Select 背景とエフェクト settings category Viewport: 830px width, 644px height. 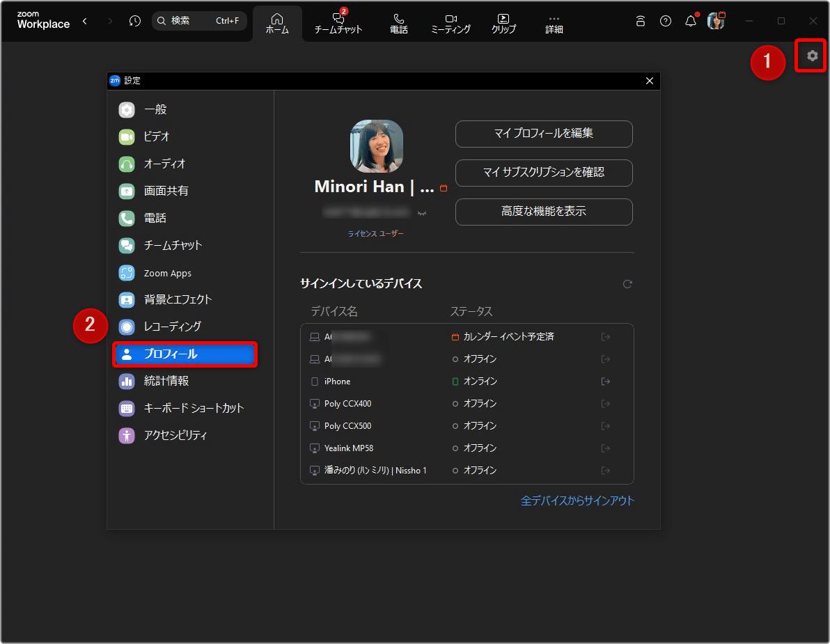coord(185,299)
